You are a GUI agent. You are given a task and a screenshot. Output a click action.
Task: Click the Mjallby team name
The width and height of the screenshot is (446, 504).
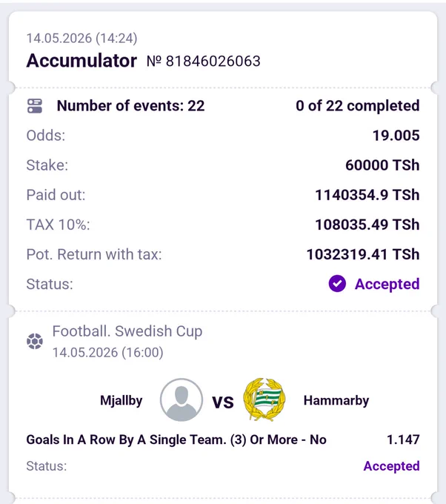tap(122, 400)
